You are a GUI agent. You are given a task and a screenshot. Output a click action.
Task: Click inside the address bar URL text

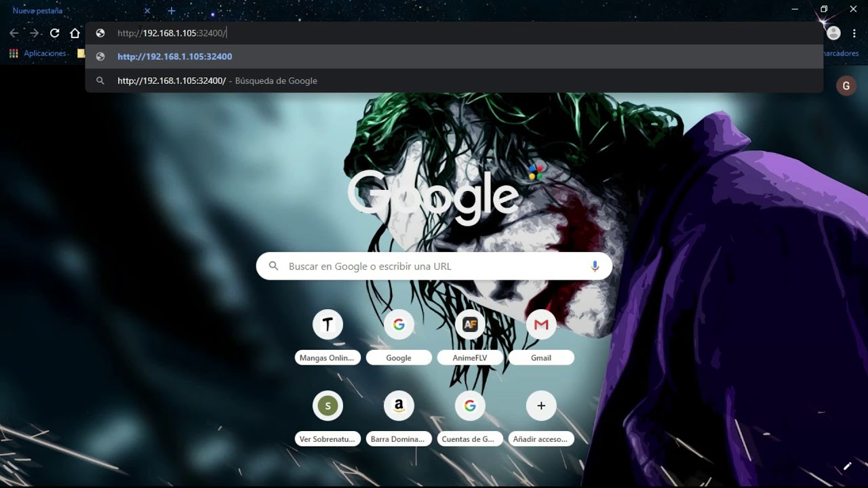(x=172, y=33)
